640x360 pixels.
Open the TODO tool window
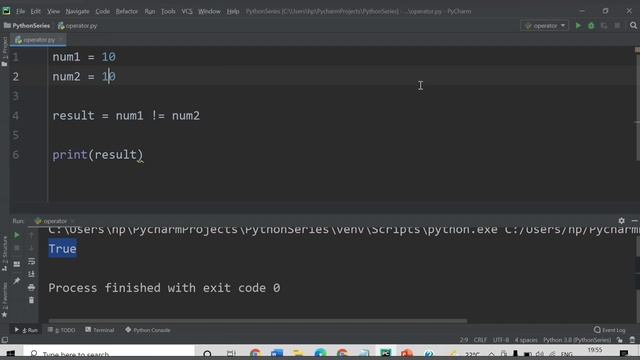point(62,330)
